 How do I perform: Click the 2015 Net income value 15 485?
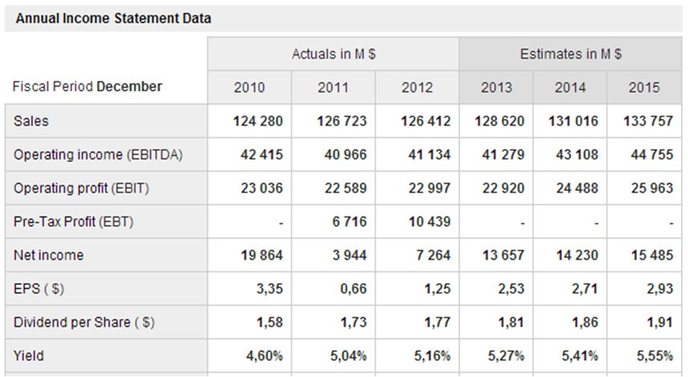[652, 255]
